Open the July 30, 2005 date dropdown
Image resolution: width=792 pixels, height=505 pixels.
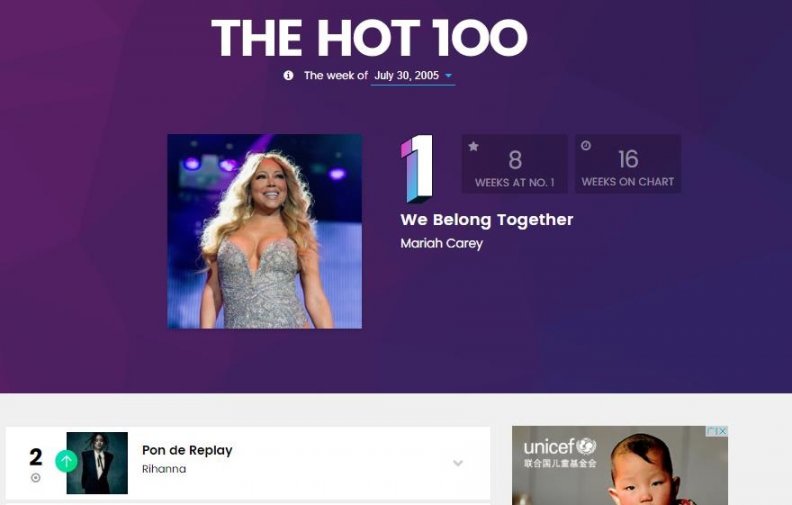coord(413,76)
